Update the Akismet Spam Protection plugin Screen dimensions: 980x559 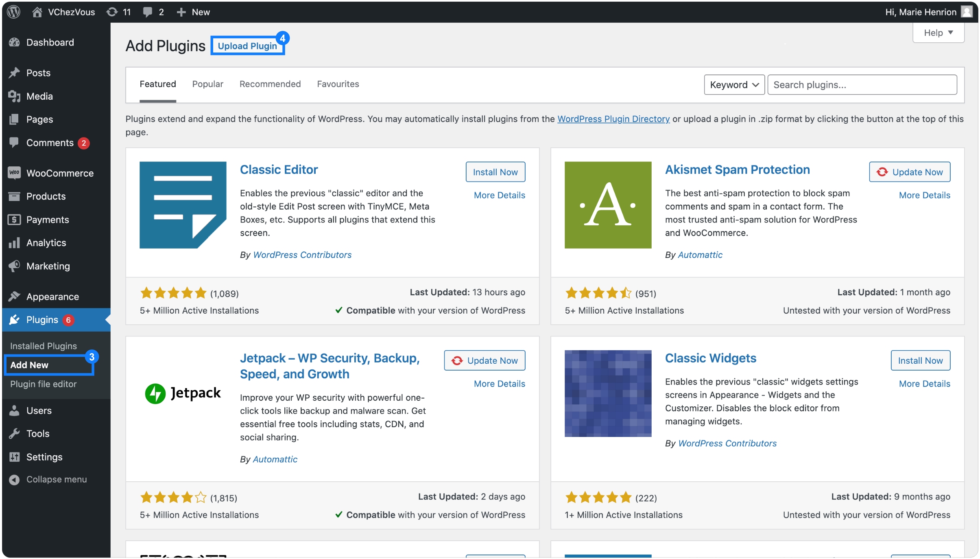pyautogui.click(x=910, y=172)
